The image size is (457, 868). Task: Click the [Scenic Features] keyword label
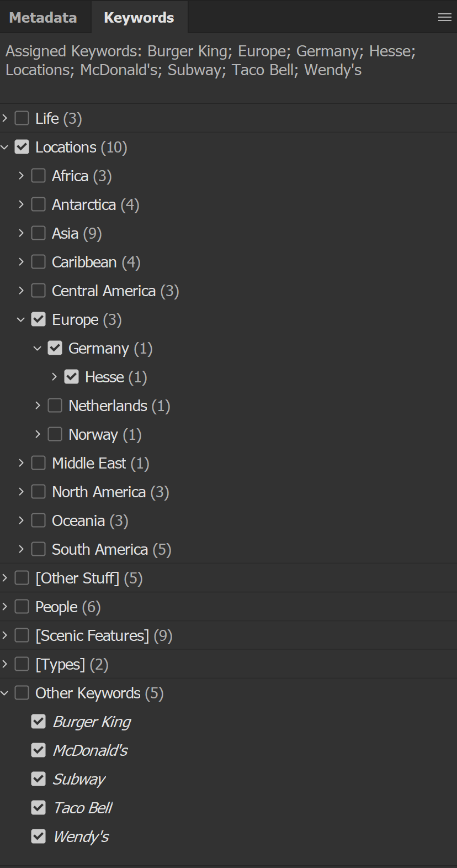92,636
